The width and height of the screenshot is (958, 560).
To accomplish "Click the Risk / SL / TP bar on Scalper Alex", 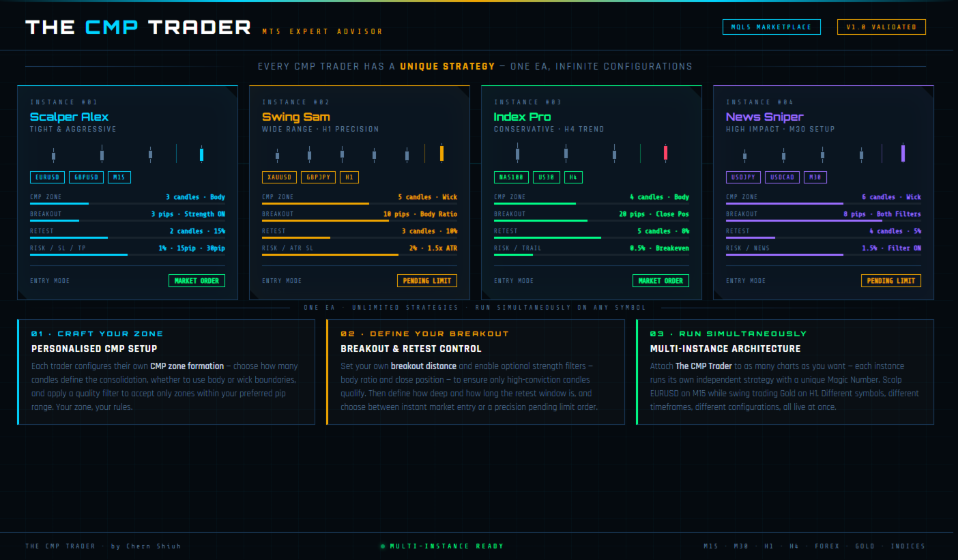I will 128,254.
